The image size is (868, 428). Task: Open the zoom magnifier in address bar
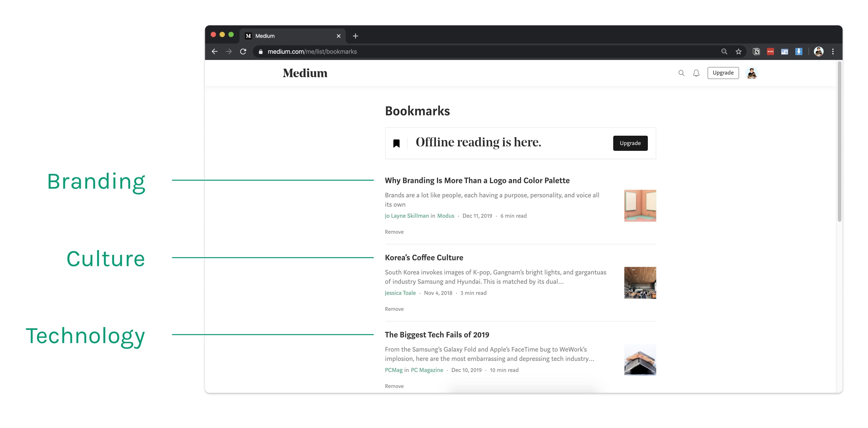(724, 52)
